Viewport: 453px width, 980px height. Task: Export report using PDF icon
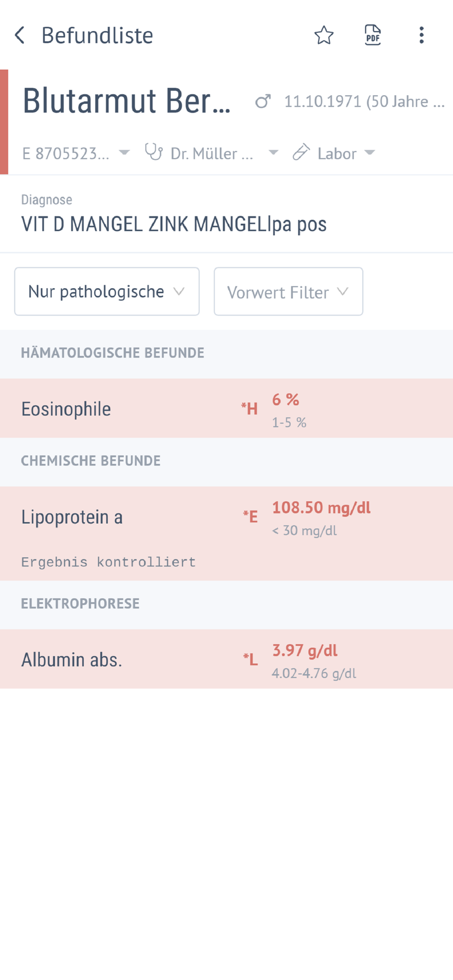point(373,35)
